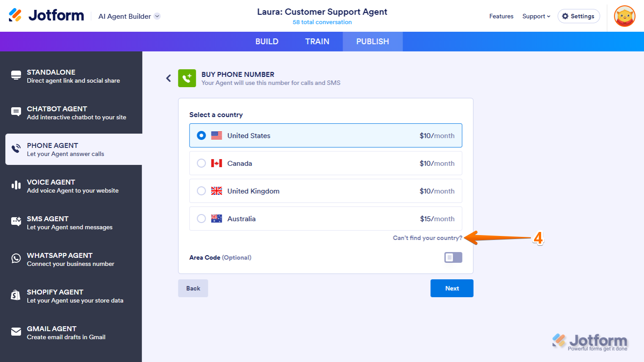This screenshot has height=362, width=644.
Task: Choose United Kingdom as the country
Action: [202, 191]
